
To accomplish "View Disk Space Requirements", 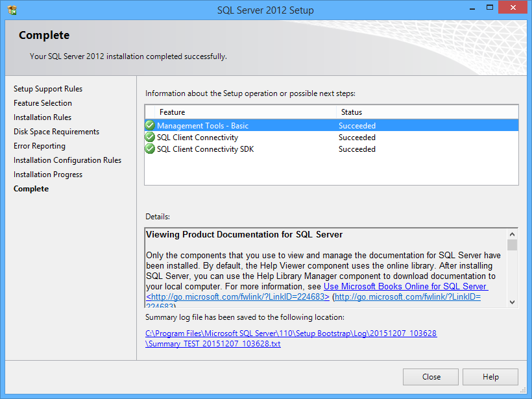I will pyautogui.click(x=56, y=131).
